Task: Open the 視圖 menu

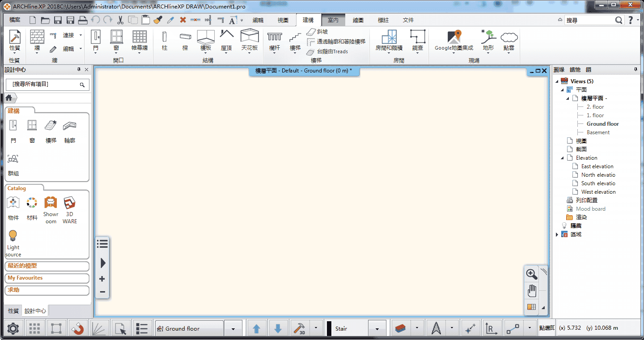Action: click(283, 20)
